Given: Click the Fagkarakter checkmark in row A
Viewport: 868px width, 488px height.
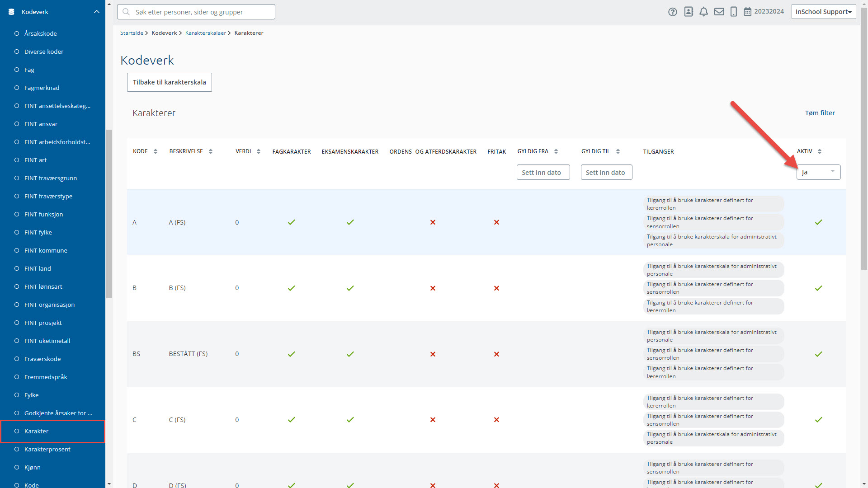Looking at the screenshot, I should tap(292, 222).
